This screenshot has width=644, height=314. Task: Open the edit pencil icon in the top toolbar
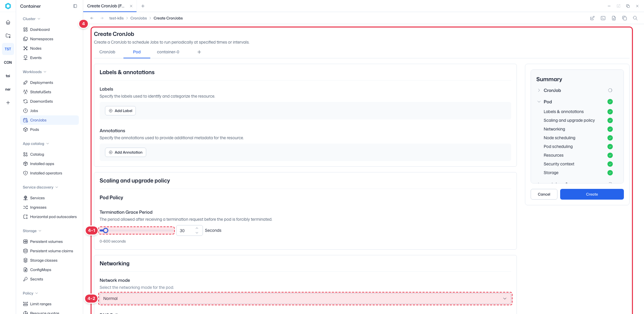(x=592, y=18)
